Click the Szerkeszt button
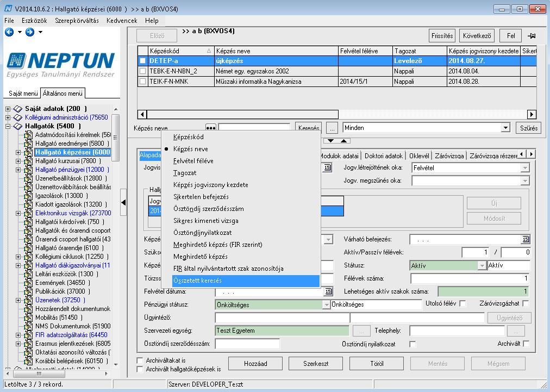This screenshot has width=550, height=392. [x=316, y=364]
